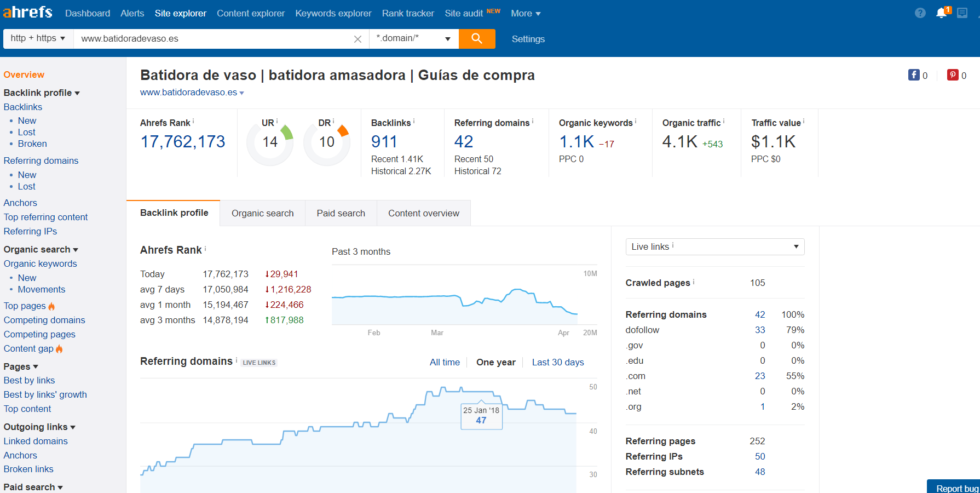Click the Facebook share count icon
This screenshot has width=980, height=493.
[x=914, y=75]
